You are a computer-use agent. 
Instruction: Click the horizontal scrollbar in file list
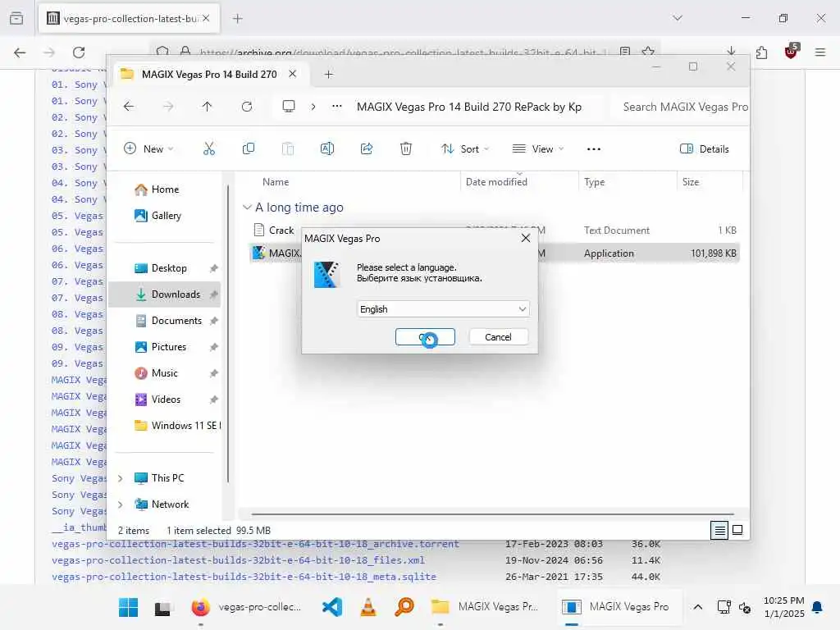pyautogui.click(x=492, y=514)
